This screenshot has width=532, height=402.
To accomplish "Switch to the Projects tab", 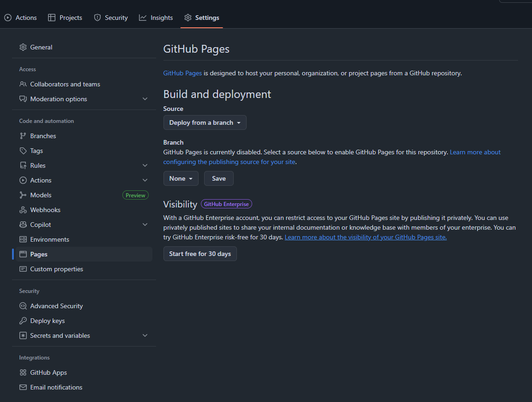I will coord(65,18).
